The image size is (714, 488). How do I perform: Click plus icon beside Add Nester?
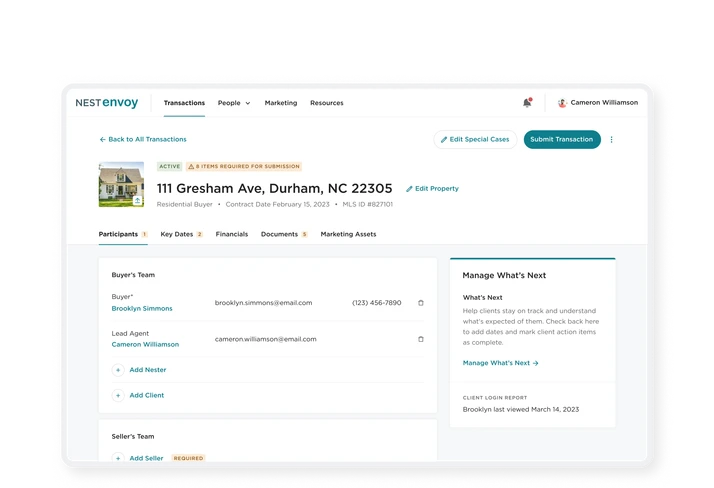coord(118,370)
